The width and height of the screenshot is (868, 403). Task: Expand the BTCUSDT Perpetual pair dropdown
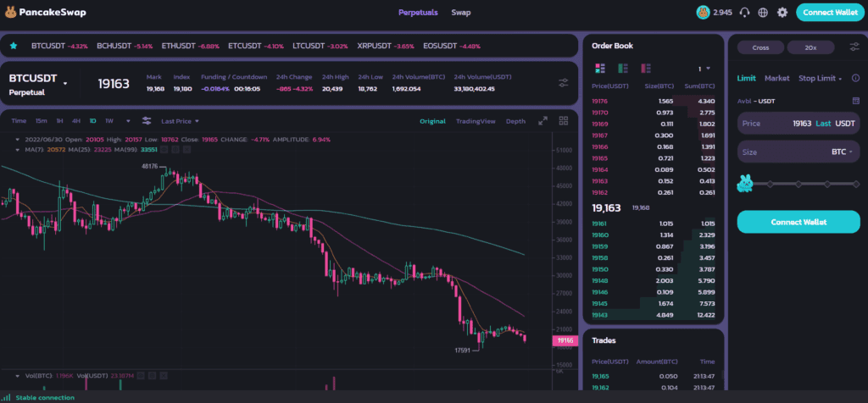[65, 84]
